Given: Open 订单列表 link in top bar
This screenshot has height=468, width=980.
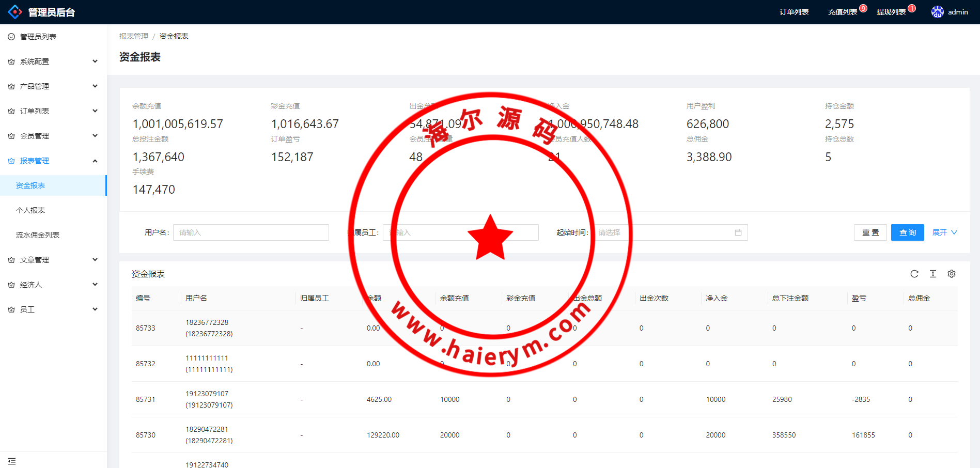Looking at the screenshot, I should click(x=794, y=12).
